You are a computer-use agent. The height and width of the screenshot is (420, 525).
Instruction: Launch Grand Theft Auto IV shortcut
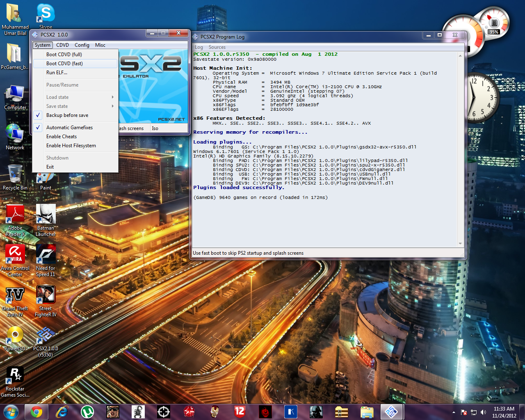[15, 301]
